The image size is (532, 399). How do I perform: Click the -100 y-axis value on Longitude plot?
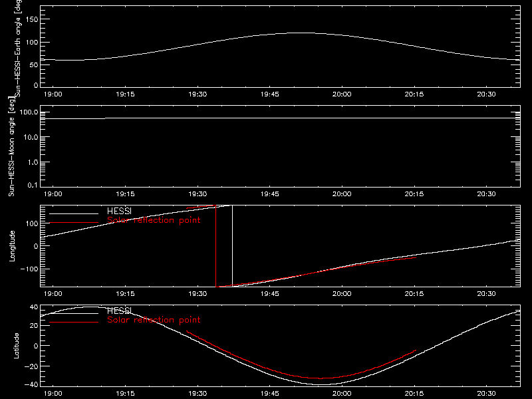(x=29, y=269)
